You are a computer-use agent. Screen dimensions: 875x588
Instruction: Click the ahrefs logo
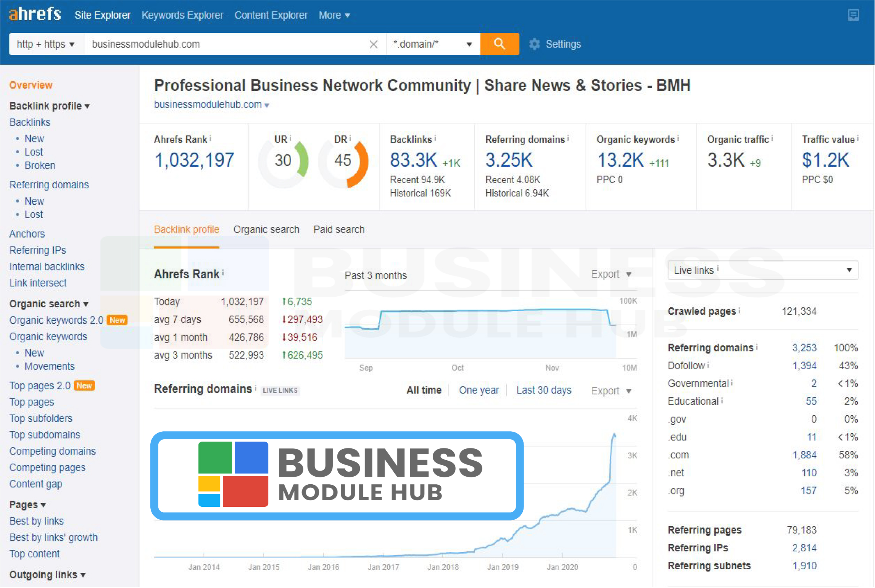34,14
